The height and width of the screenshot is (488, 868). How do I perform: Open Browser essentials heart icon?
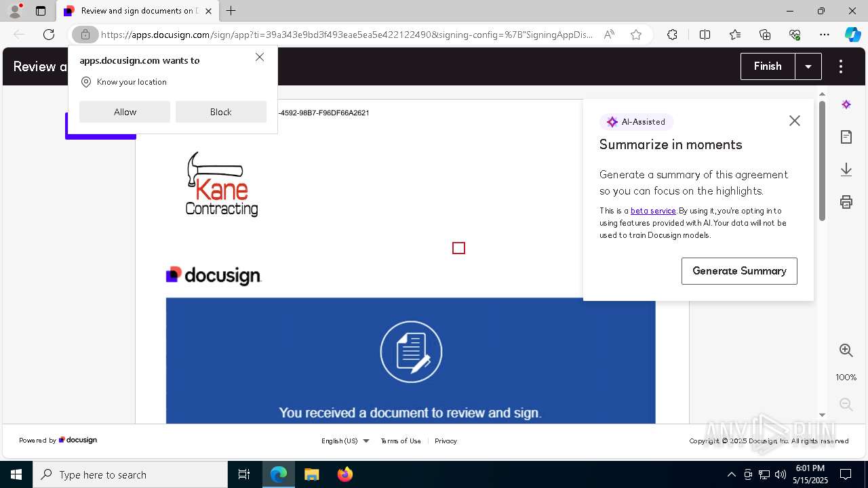pyautogui.click(x=795, y=35)
